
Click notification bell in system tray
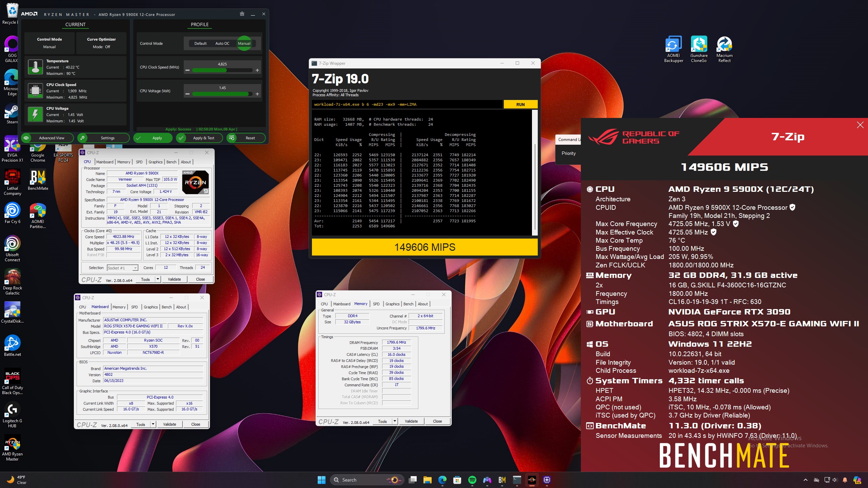pos(845,480)
